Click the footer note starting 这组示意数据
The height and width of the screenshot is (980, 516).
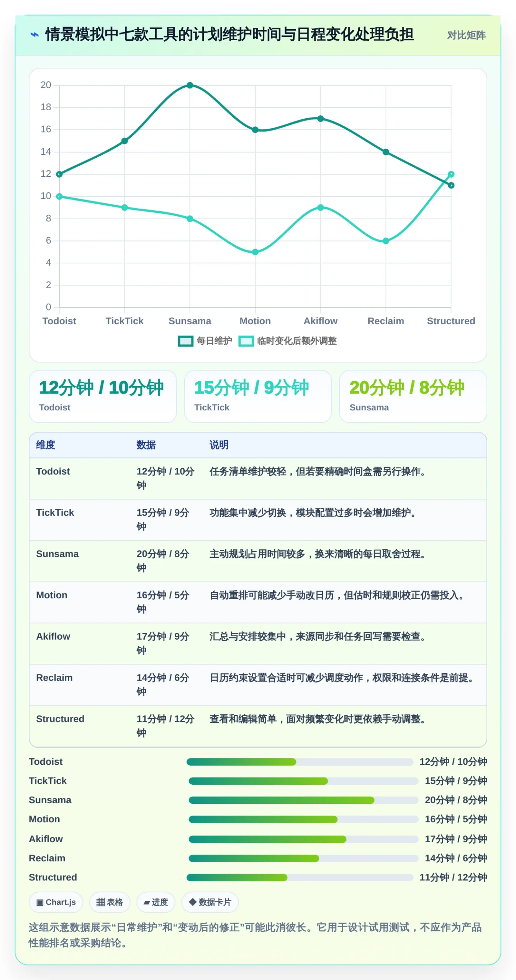255,935
